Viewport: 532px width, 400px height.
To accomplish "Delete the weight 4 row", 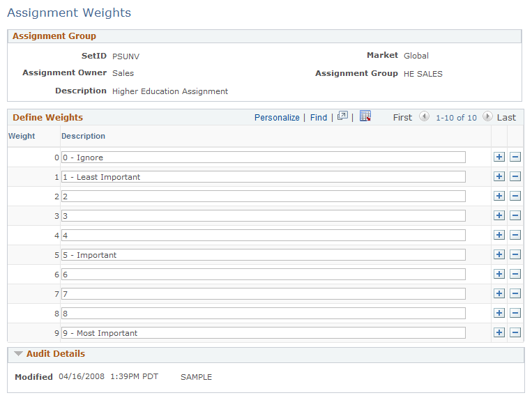I will click(x=515, y=235).
